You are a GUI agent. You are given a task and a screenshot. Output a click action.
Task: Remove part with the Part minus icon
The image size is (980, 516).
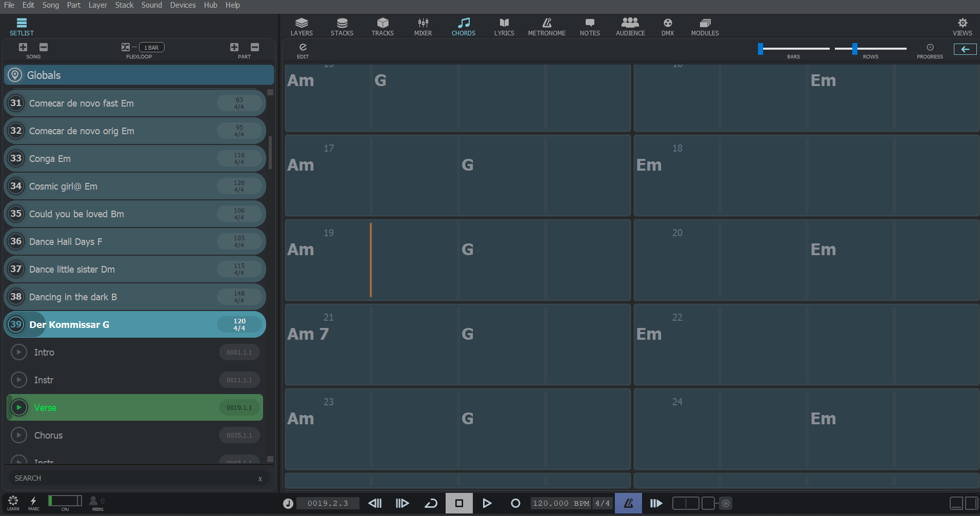255,47
